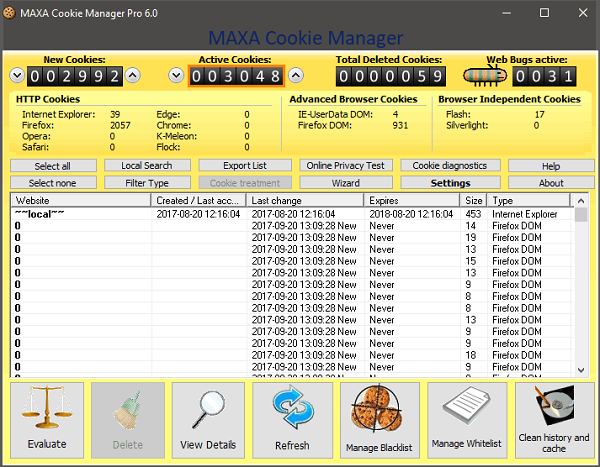Viewport: 600px width, 467px height.
Task: Sort by Size column header
Action: [x=474, y=200]
